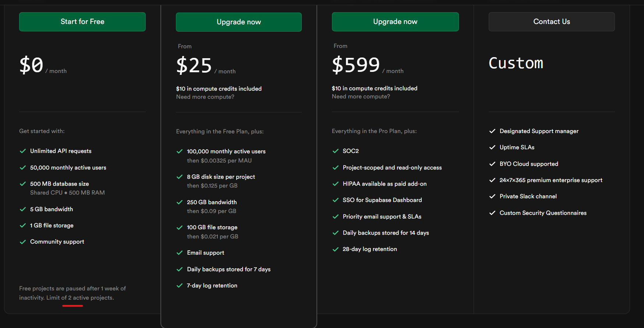Click checkmark beside Community support

point(23,242)
